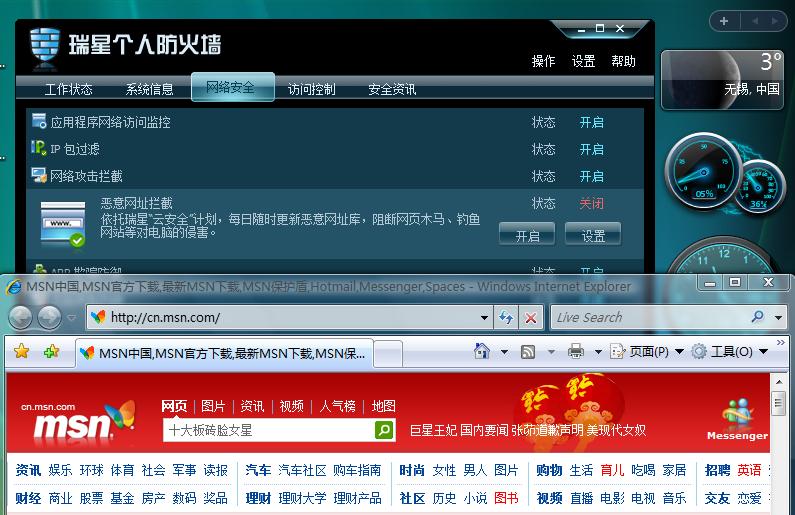Screen dimensions: 795x515
Task: Open the 操作 menu in firewall
Action: click(543, 61)
